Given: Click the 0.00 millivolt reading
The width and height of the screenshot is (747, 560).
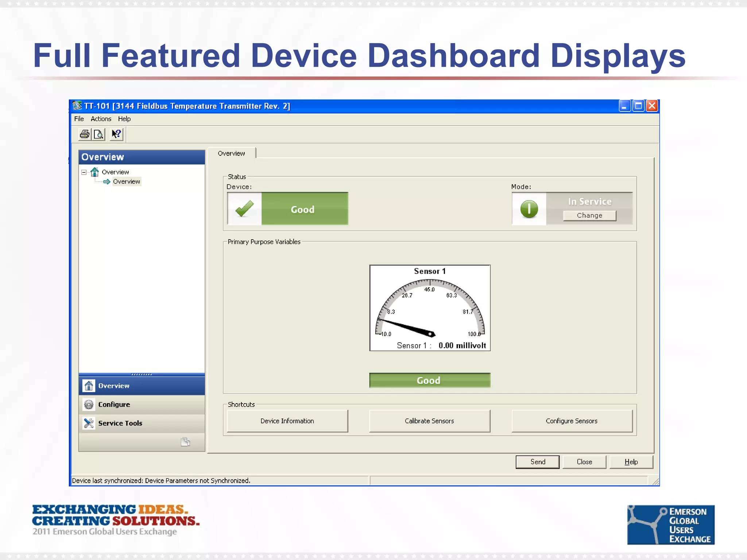Looking at the screenshot, I should [462, 346].
